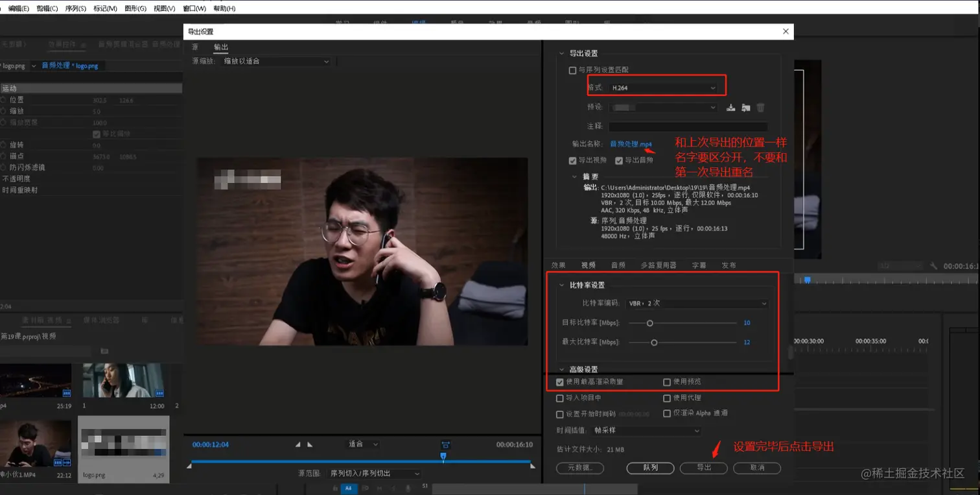
Task: Set the in point marker icon
Action: click(x=298, y=444)
